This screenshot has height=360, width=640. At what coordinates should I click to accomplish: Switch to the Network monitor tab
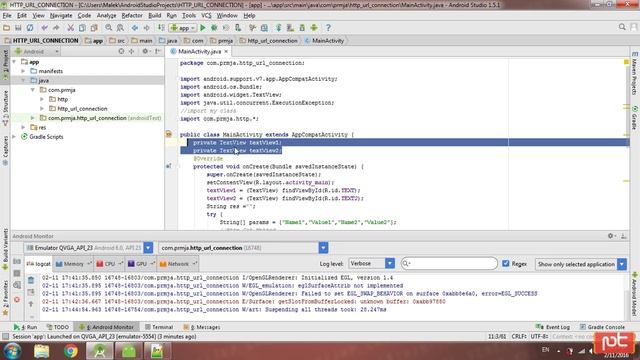click(x=178, y=264)
